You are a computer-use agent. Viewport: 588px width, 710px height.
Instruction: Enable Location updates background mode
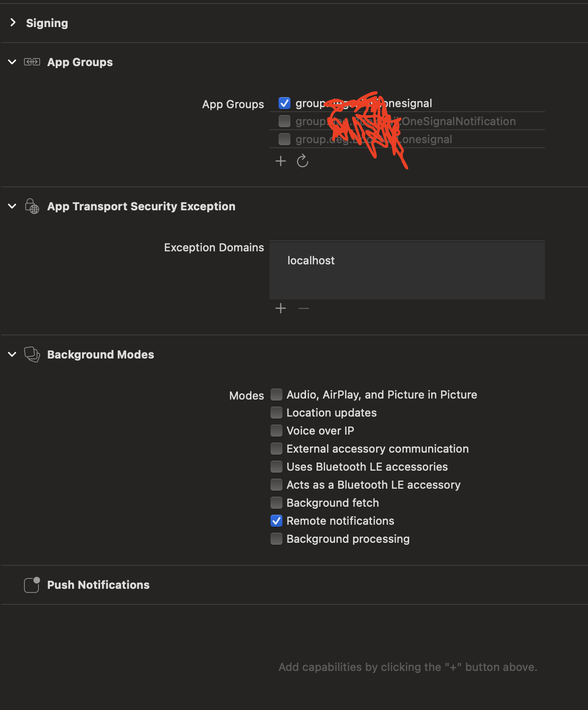276,413
